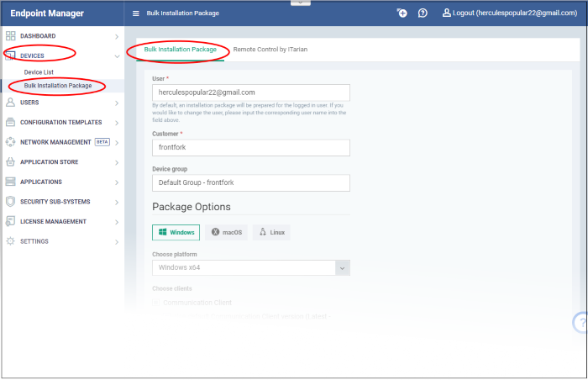The width and height of the screenshot is (588, 380).
Task: Click the Endpoint Manager logo title
Action: click(x=47, y=13)
